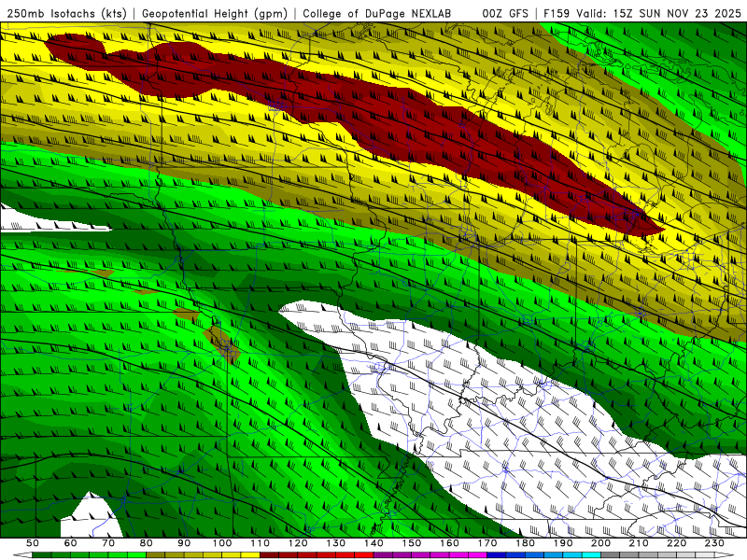
Task: Select the 50 label on the color scale
Action: point(33,543)
